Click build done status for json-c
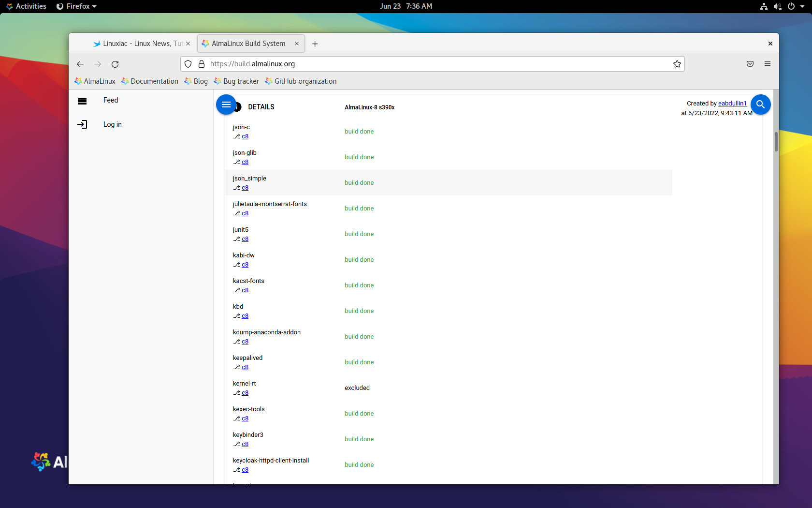 [x=359, y=132]
